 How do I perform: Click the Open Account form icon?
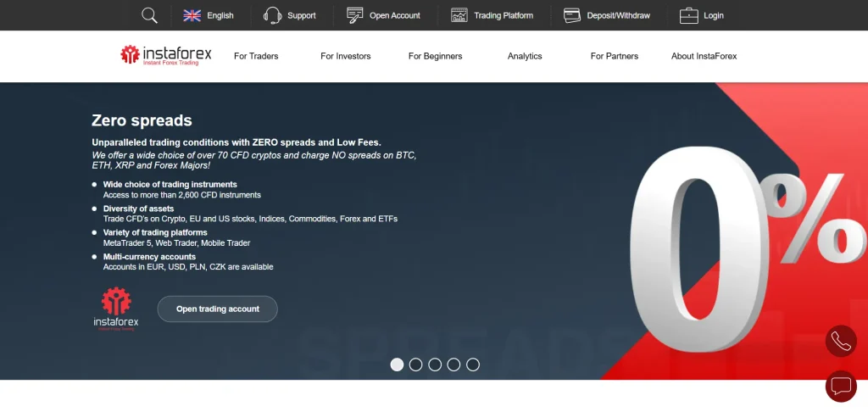point(355,15)
